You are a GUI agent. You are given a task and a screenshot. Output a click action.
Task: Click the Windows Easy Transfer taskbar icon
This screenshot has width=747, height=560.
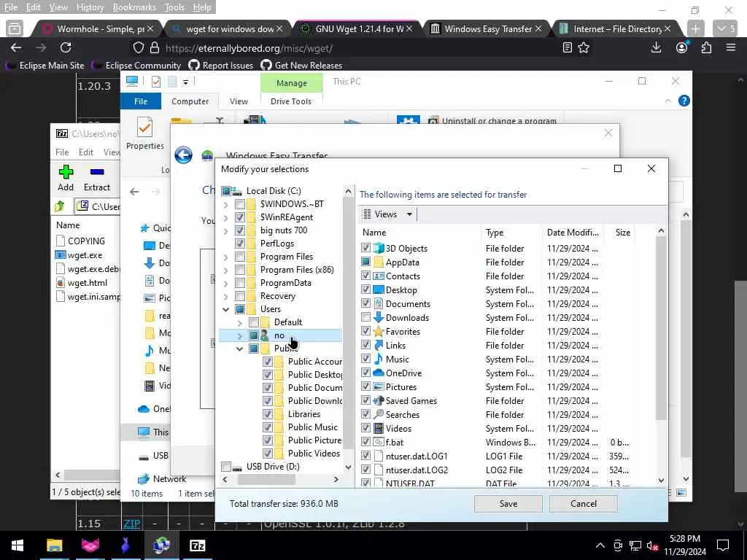tap(161, 545)
